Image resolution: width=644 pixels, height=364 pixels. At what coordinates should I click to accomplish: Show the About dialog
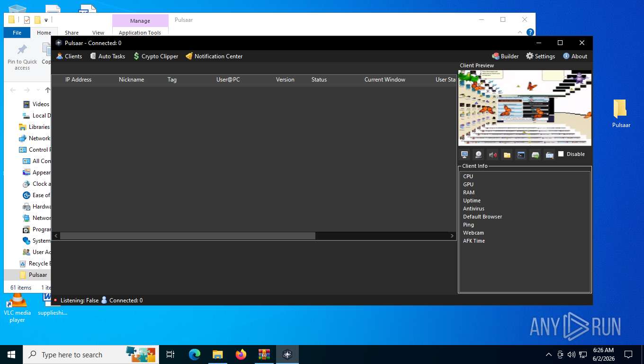pyautogui.click(x=575, y=56)
